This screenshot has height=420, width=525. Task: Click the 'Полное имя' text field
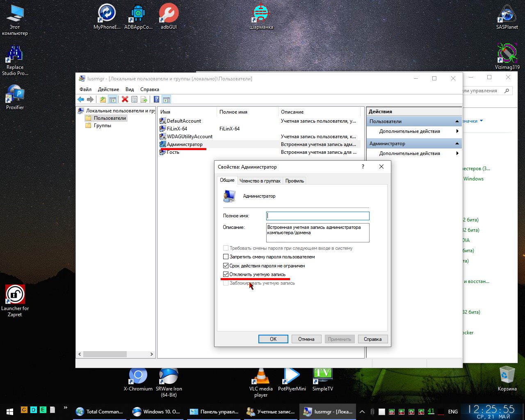pos(317,216)
